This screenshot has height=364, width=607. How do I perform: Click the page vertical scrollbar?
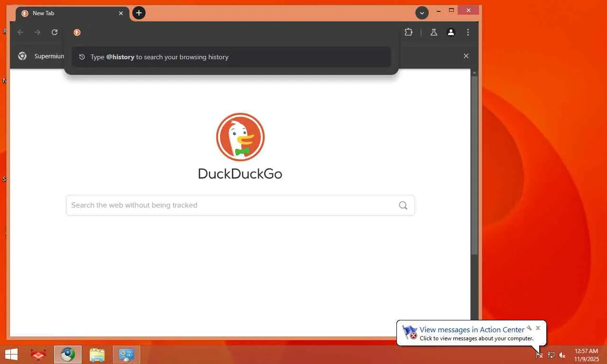474,166
